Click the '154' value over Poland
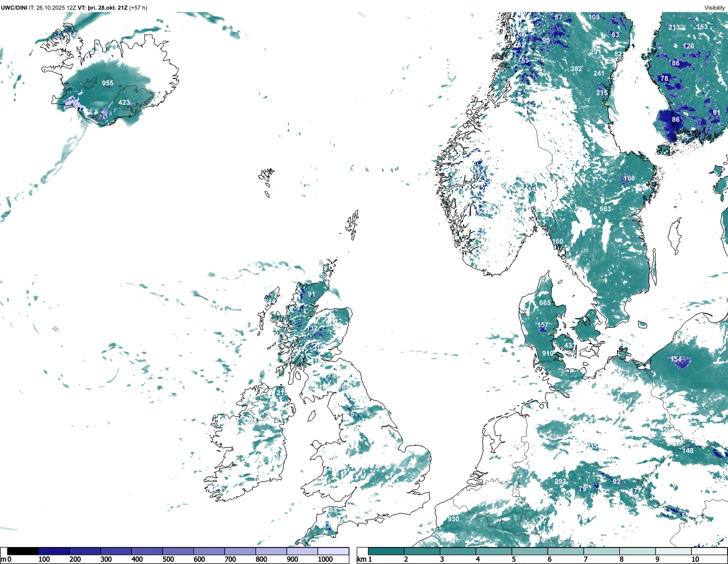728x564 pixels. coord(676,359)
